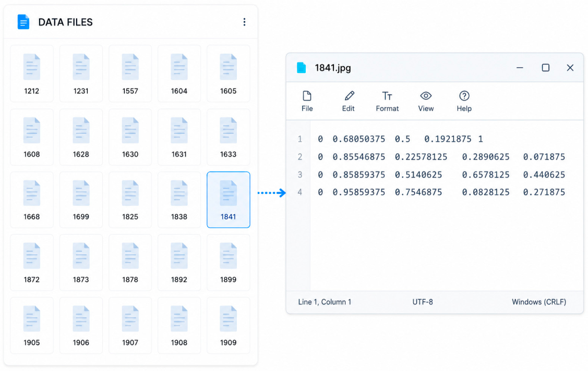Open the File menu in 1841.jpg window

coord(307,101)
